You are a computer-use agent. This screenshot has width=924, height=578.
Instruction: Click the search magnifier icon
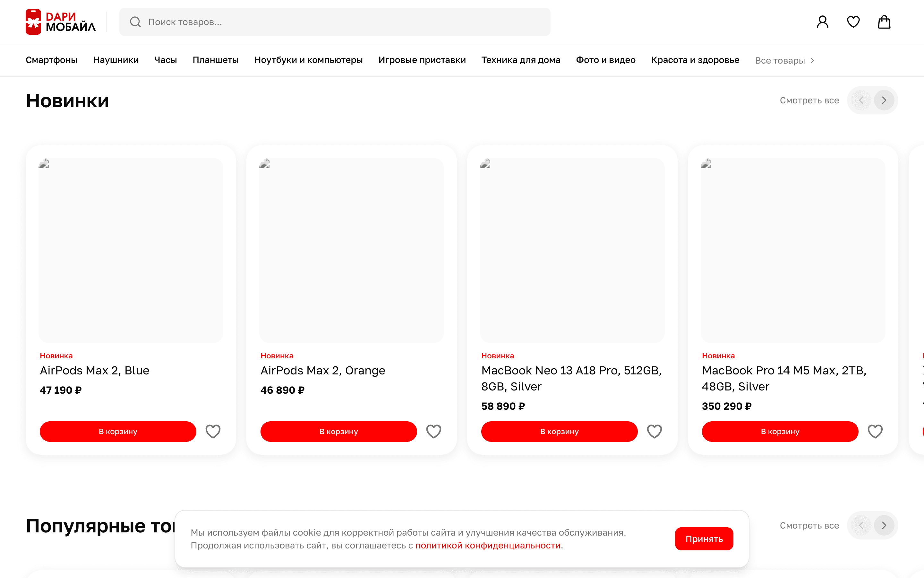point(135,22)
